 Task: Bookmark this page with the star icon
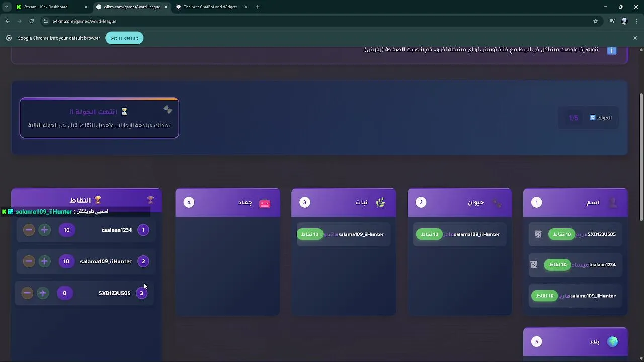(596, 21)
